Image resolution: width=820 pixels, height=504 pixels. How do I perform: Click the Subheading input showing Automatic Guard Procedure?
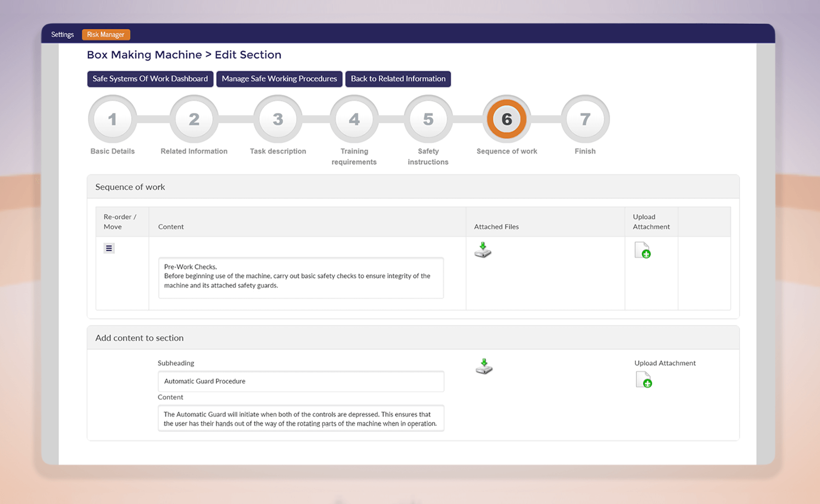pyautogui.click(x=300, y=381)
